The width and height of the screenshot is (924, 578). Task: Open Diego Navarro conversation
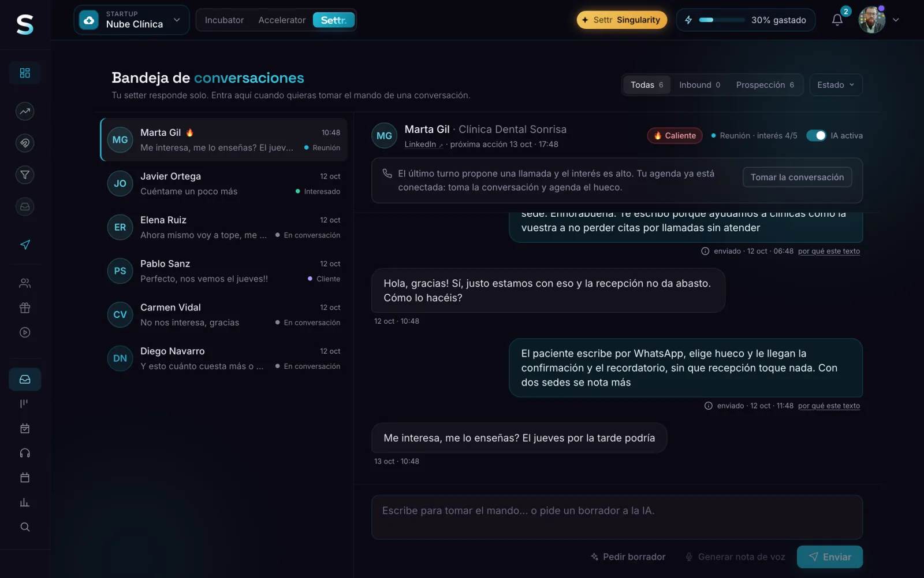tap(224, 358)
